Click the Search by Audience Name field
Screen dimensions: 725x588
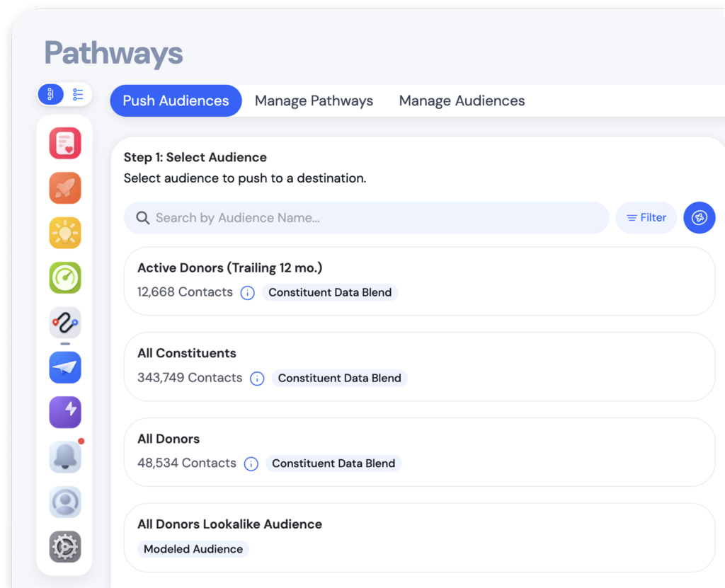[x=366, y=218]
